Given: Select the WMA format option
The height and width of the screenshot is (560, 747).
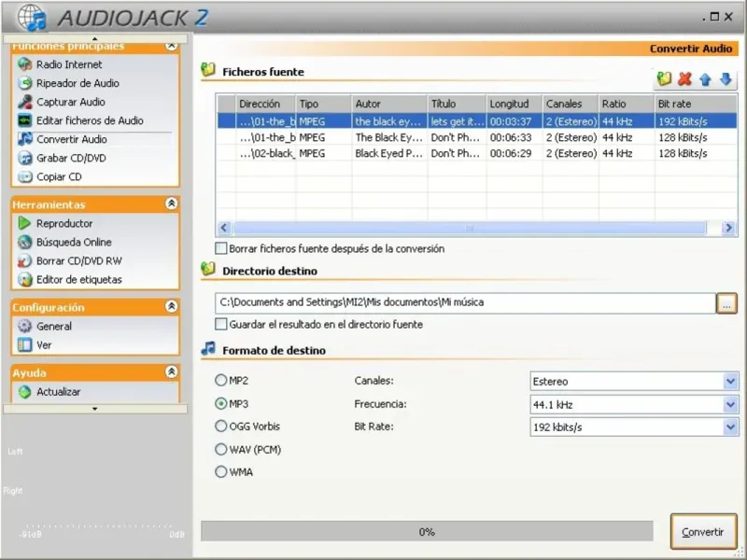Looking at the screenshot, I should [x=220, y=472].
